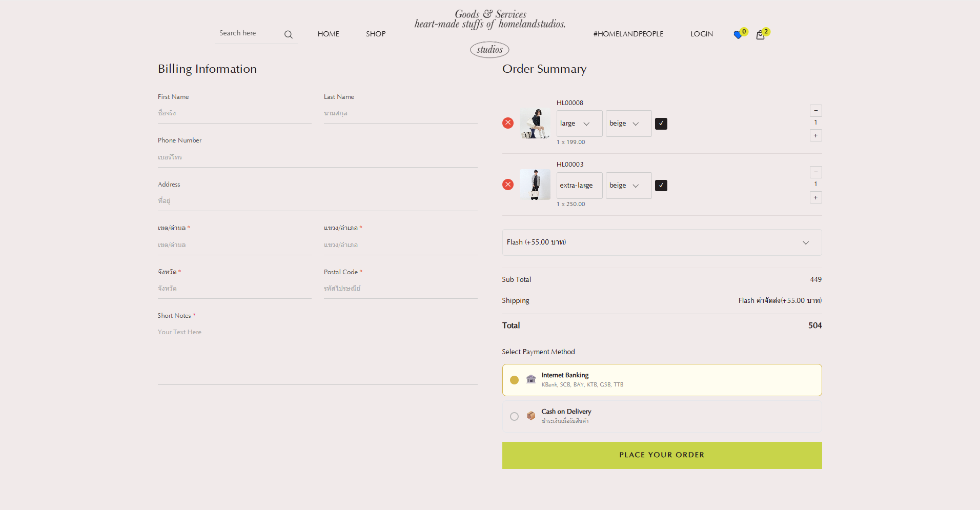This screenshot has width=980, height=510.
Task: Click the 1 x 199.00 price text
Action: click(x=571, y=142)
